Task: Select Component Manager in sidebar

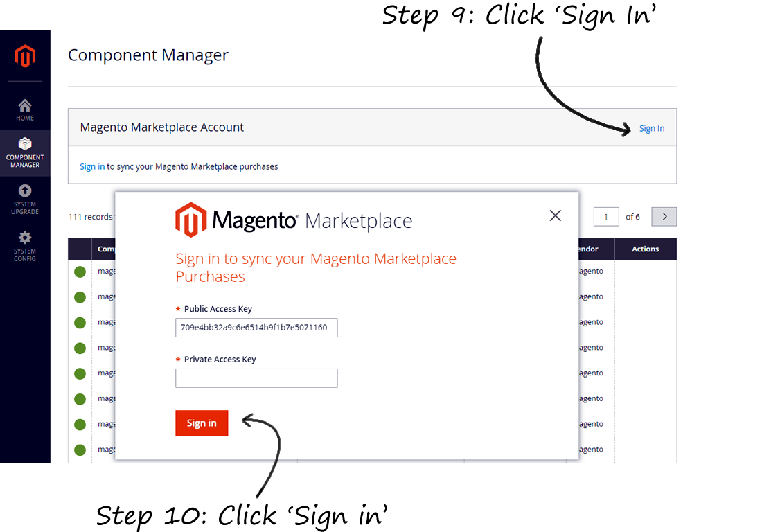Action: [x=25, y=152]
